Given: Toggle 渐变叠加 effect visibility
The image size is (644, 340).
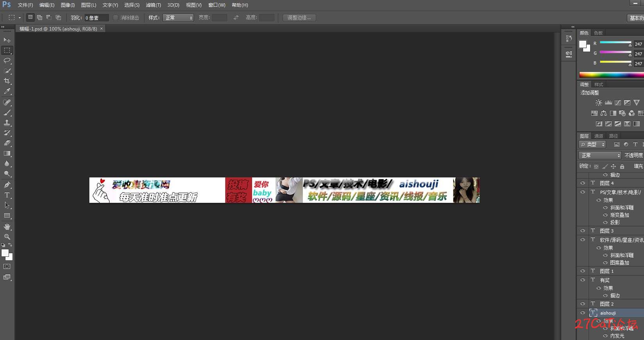Looking at the screenshot, I should [606, 215].
